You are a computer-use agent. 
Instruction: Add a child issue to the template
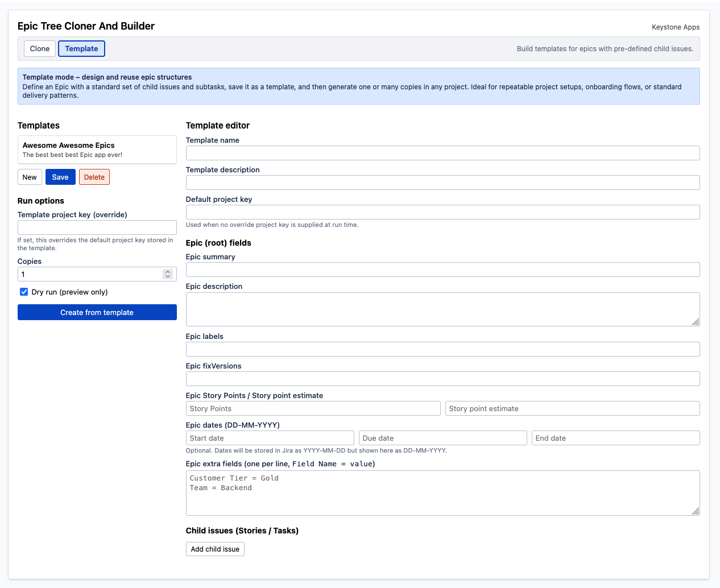[215, 549]
